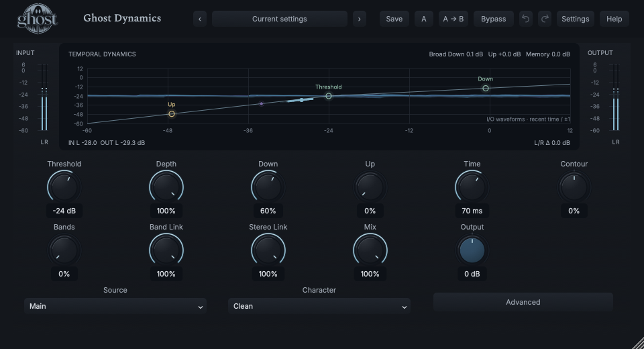This screenshot has height=349, width=644.
Task: Click the 'Memory 0.0 dB' readout
Action: click(548, 54)
